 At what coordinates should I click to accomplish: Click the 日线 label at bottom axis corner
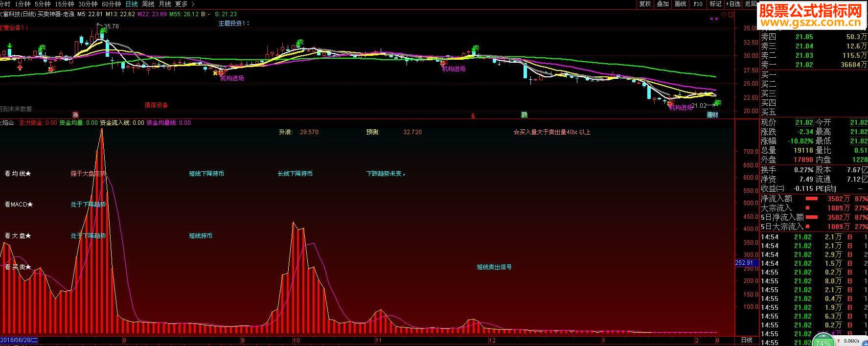[747, 340]
